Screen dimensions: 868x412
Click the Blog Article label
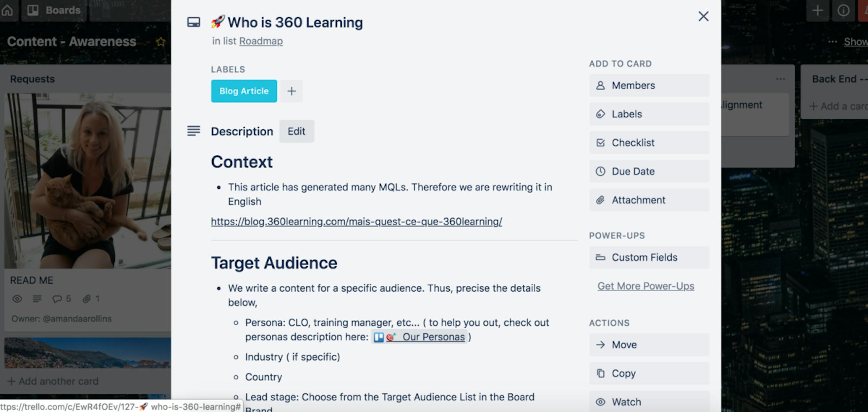pos(244,91)
